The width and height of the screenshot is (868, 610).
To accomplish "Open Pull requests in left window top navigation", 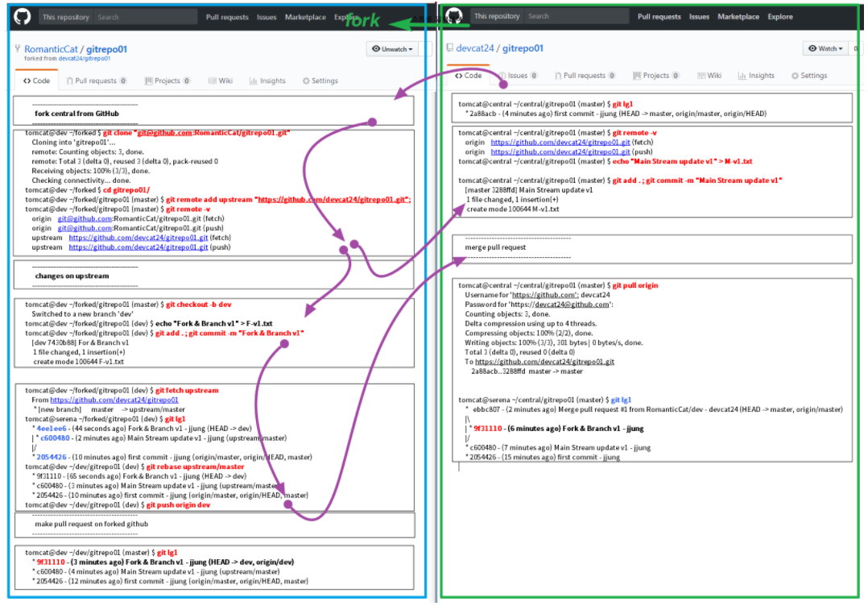I will (x=227, y=17).
